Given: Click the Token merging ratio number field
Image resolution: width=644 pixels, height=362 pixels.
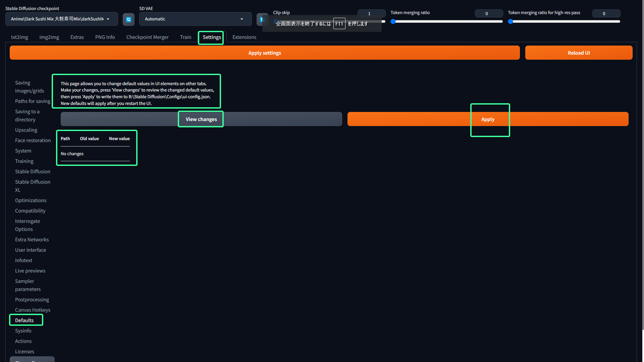Looking at the screenshot, I should (x=488, y=13).
